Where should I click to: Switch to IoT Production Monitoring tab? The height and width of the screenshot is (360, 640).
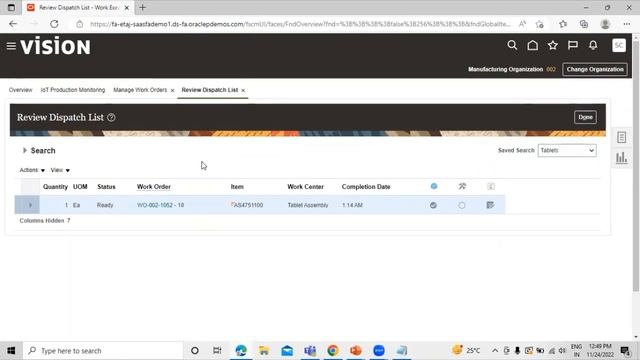point(73,90)
